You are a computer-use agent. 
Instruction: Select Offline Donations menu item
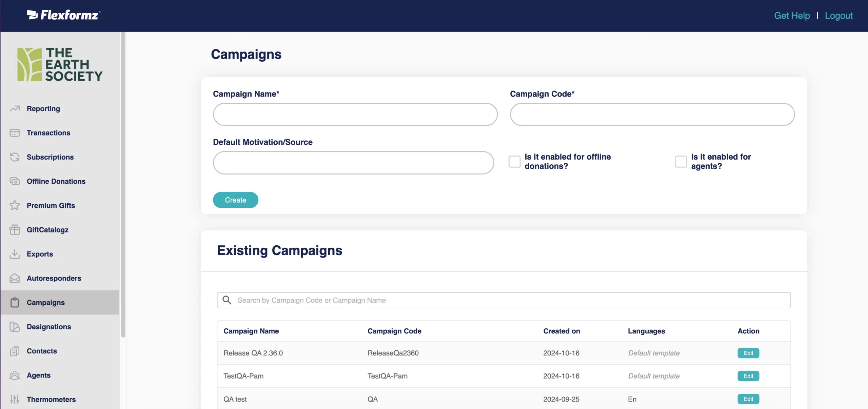(x=56, y=181)
